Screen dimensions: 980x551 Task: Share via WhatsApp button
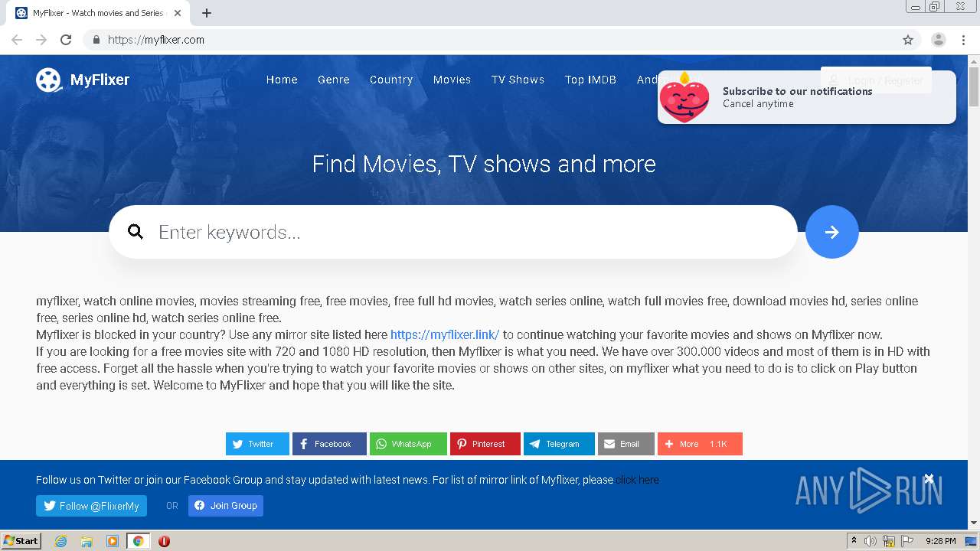pyautogui.click(x=408, y=444)
